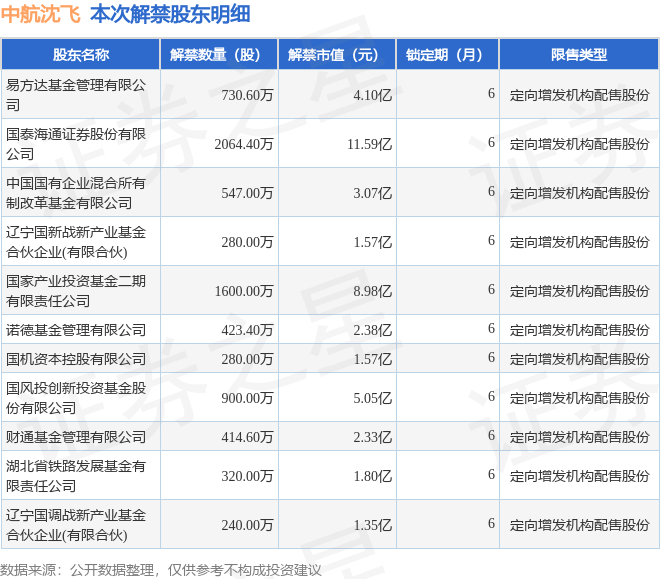Click shareholder 国风投创新投资基金股份有限公司

[76, 398]
